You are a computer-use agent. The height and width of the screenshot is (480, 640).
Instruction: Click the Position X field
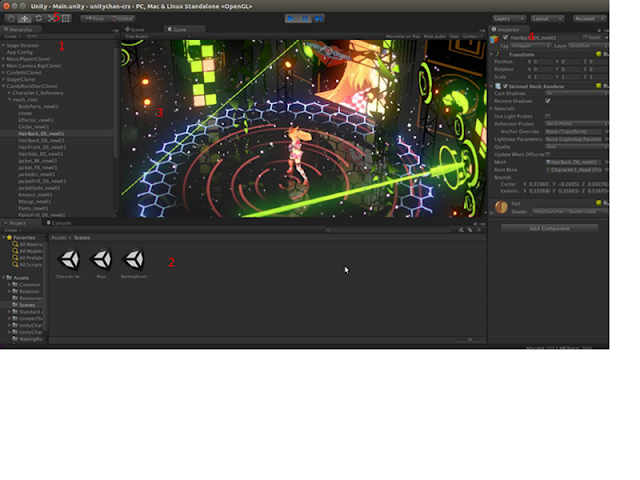(543, 62)
